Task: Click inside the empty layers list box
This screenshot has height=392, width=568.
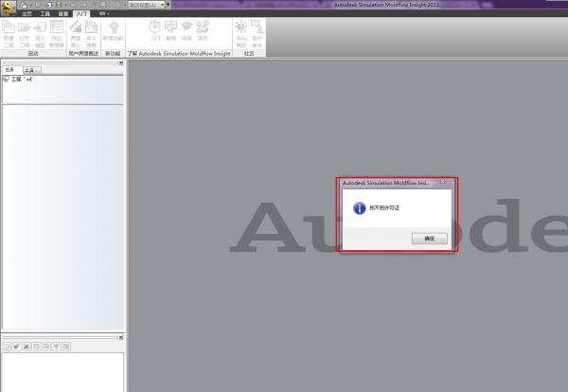Action: click(x=62, y=372)
